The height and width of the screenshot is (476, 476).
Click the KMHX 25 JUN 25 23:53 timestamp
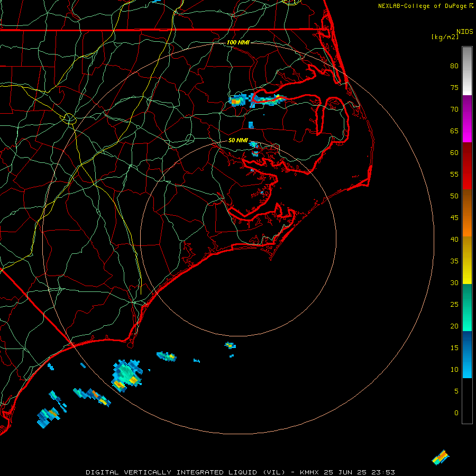[x=347, y=472]
